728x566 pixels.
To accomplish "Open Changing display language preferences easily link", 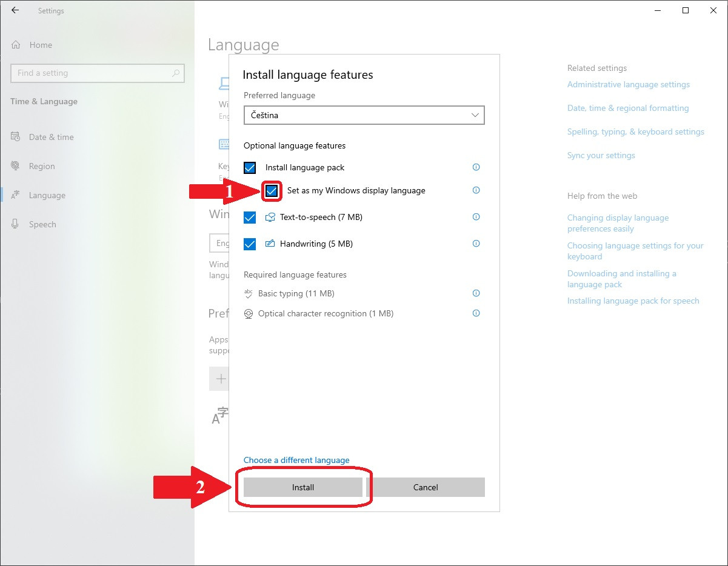I will click(x=618, y=223).
